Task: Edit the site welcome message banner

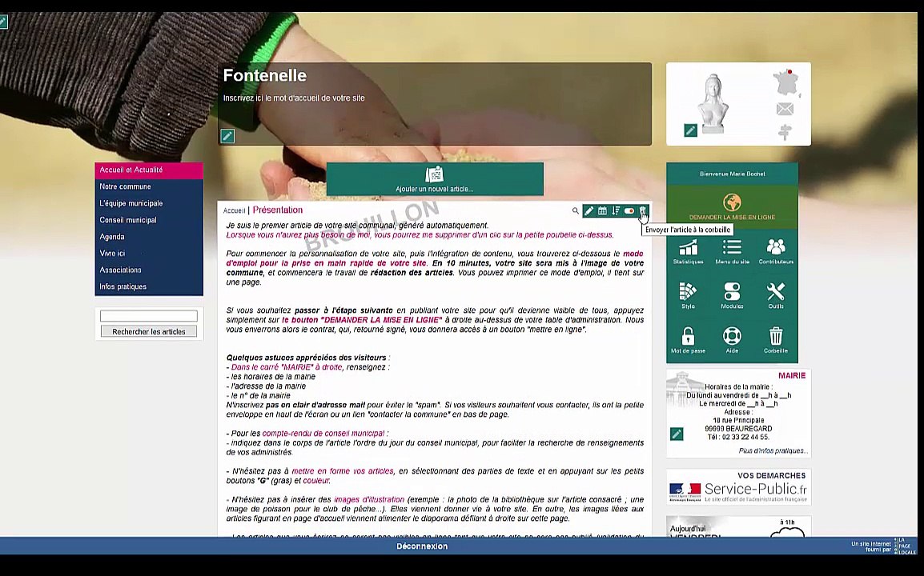Action: click(x=227, y=136)
